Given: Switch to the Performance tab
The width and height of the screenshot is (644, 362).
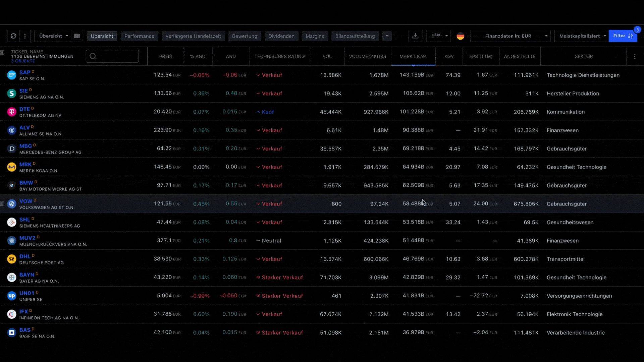Looking at the screenshot, I should [x=139, y=36].
